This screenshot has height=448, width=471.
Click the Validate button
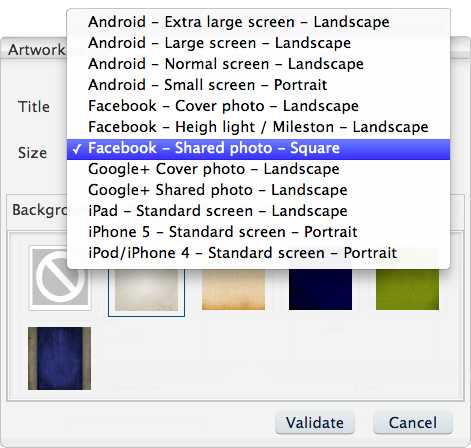pos(315,423)
